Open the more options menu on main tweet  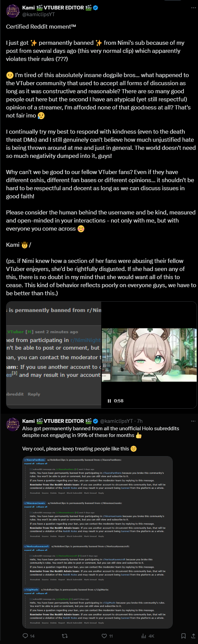click(193, 8)
